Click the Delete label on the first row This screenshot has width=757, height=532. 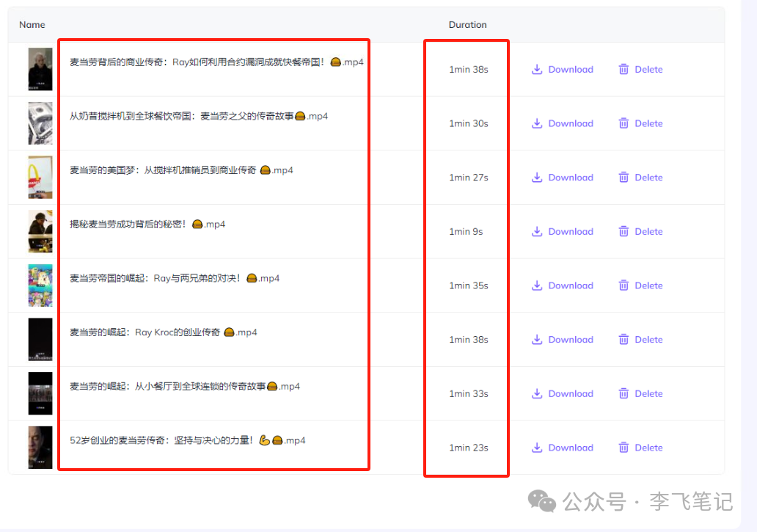648,69
